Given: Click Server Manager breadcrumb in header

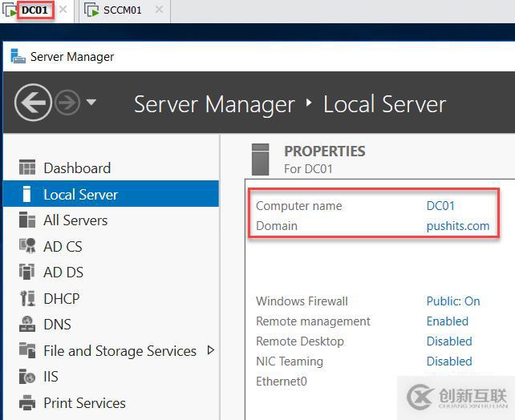Looking at the screenshot, I should (214, 104).
